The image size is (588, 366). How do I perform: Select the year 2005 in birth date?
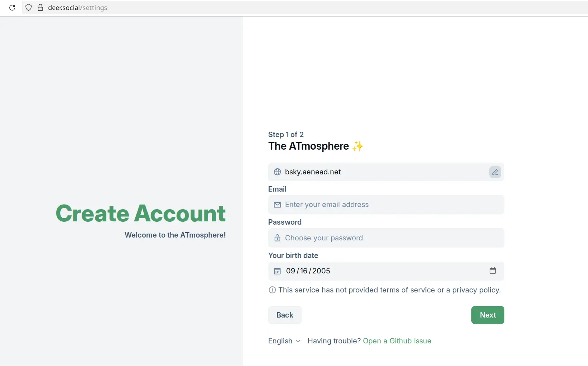tap(321, 271)
